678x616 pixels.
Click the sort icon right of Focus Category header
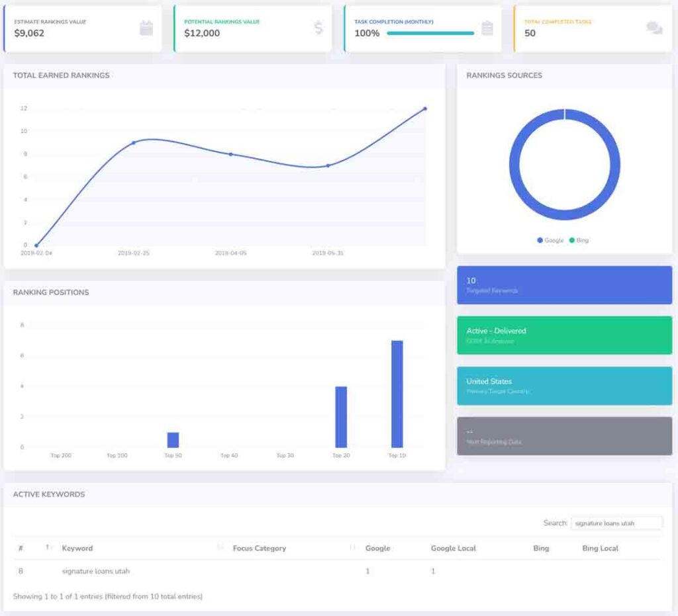click(352, 548)
